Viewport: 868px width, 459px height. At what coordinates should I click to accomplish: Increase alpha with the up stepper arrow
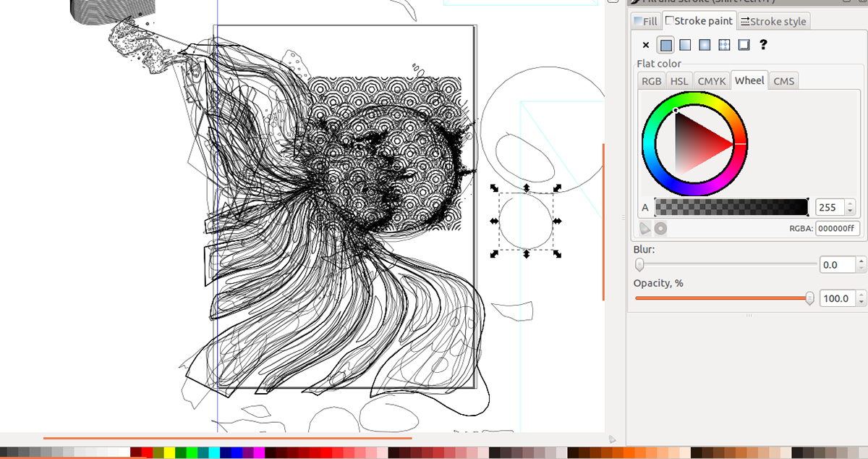point(851,203)
